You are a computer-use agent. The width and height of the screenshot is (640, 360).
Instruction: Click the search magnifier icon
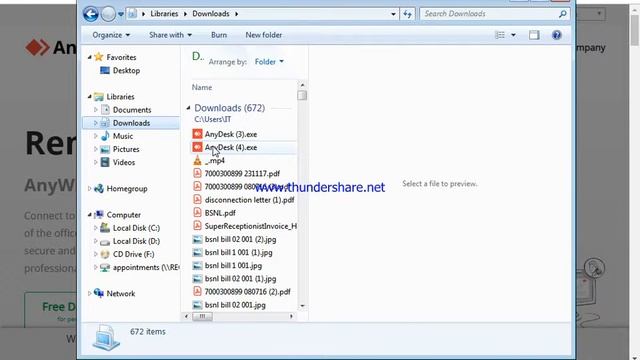pyautogui.click(x=563, y=14)
